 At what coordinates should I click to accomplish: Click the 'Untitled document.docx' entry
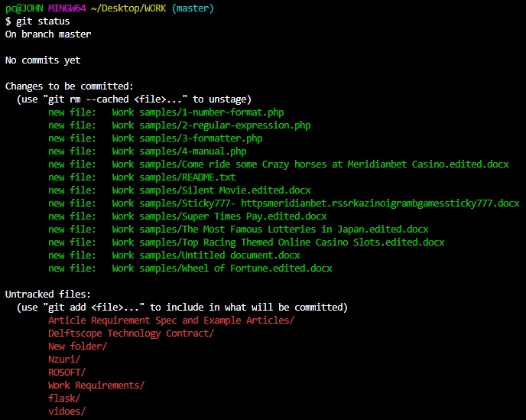click(x=206, y=256)
